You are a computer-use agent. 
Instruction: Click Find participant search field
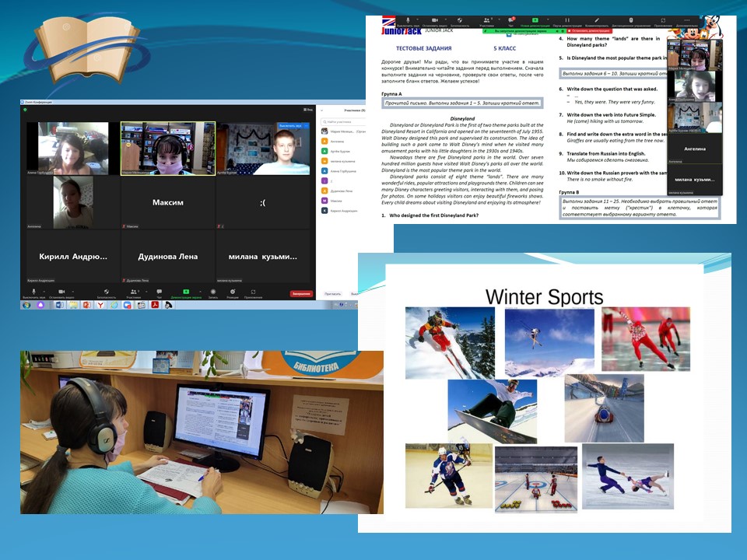pos(342,122)
